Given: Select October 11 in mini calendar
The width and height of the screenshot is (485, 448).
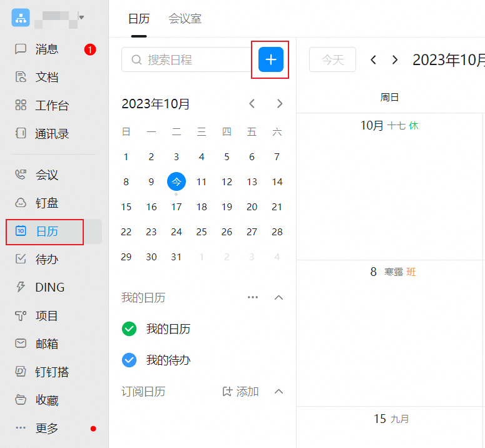Looking at the screenshot, I should (202, 182).
